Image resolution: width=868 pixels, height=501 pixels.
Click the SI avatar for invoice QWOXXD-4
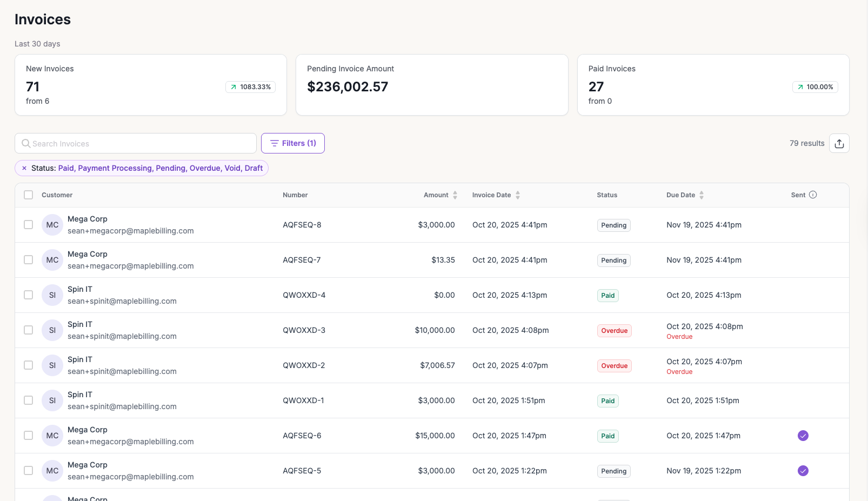point(52,295)
